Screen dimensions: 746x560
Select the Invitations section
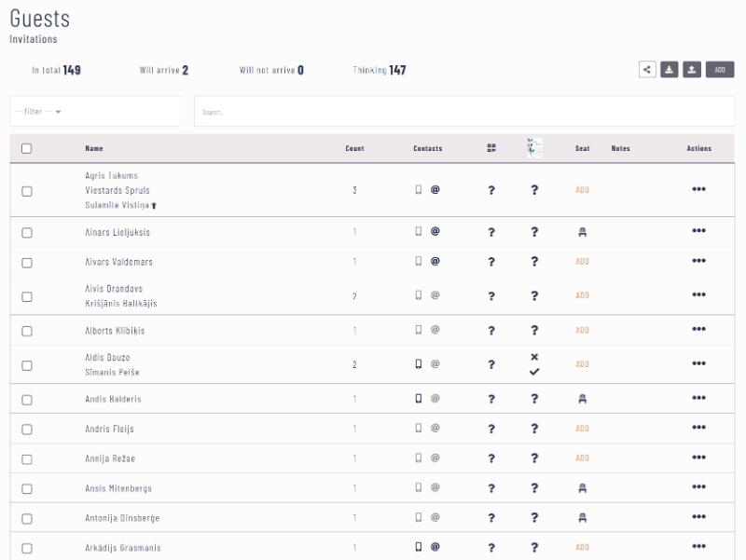pyautogui.click(x=34, y=40)
